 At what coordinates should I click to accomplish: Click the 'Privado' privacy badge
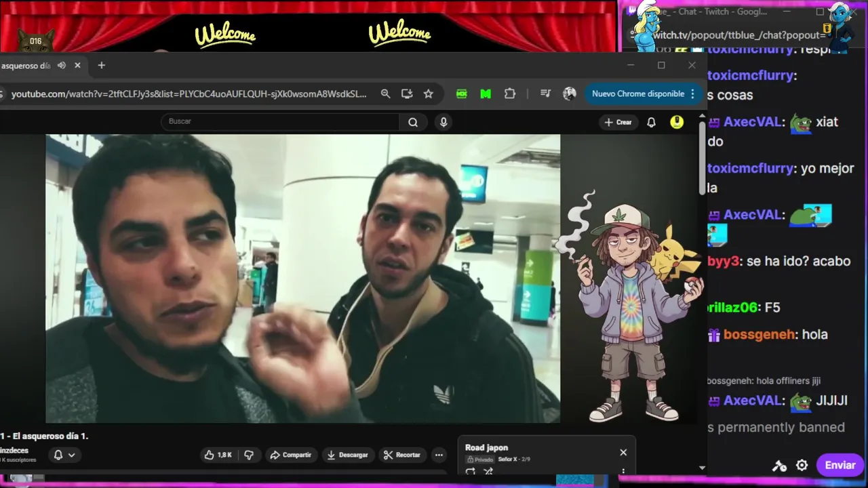(479, 460)
